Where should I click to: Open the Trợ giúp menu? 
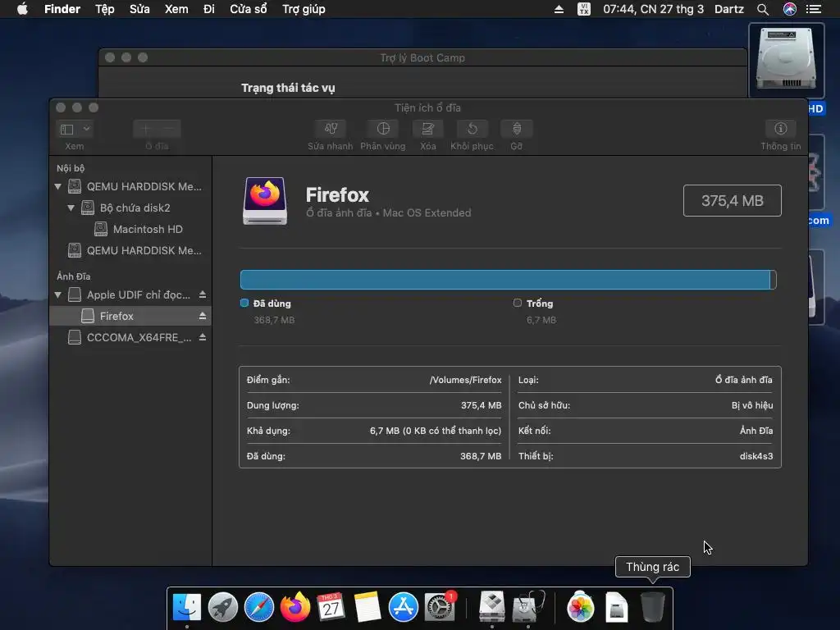point(304,9)
